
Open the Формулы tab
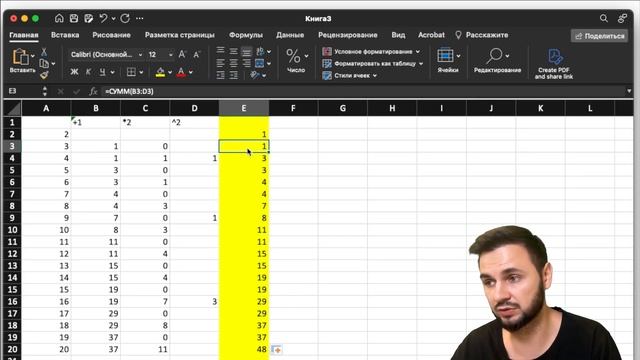coord(246,35)
